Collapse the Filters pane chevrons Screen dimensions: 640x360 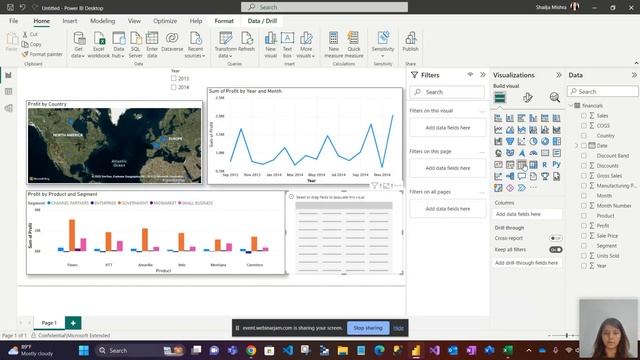tap(483, 75)
